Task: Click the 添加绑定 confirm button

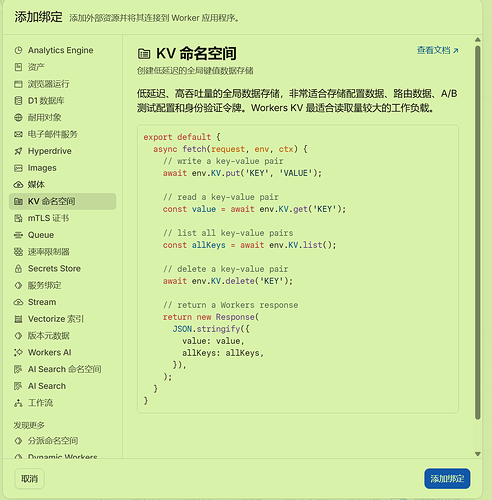Action: (447, 479)
